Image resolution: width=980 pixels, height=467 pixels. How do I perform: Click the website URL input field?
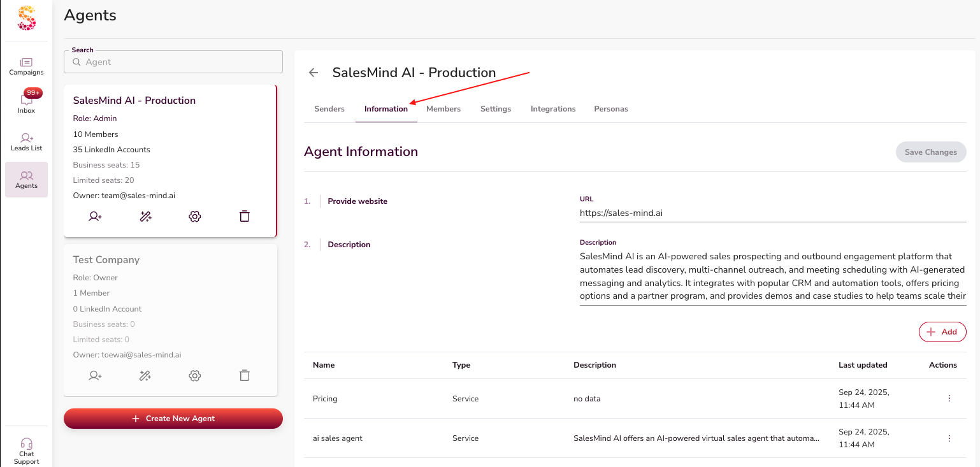coord(772,213)
